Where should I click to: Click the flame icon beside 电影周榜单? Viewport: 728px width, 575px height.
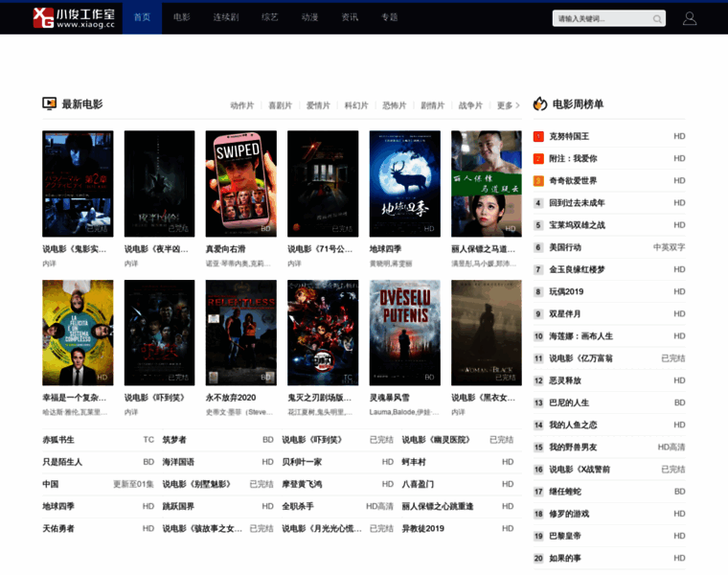[540, 103]
